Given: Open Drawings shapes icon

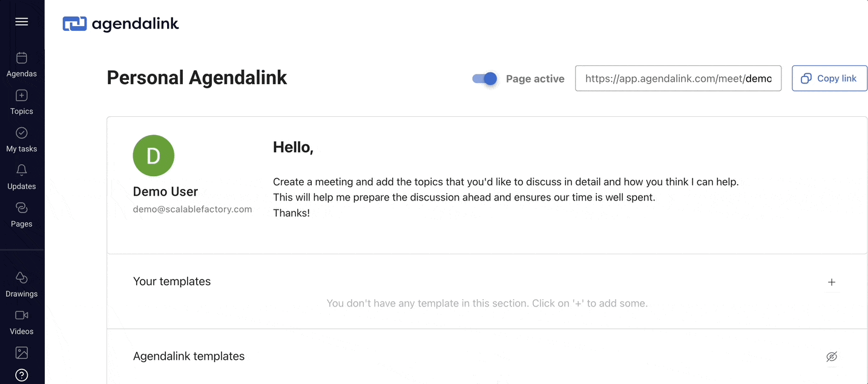Looking at the screenshot, I should pyautogui.click(x=22, y=277).
